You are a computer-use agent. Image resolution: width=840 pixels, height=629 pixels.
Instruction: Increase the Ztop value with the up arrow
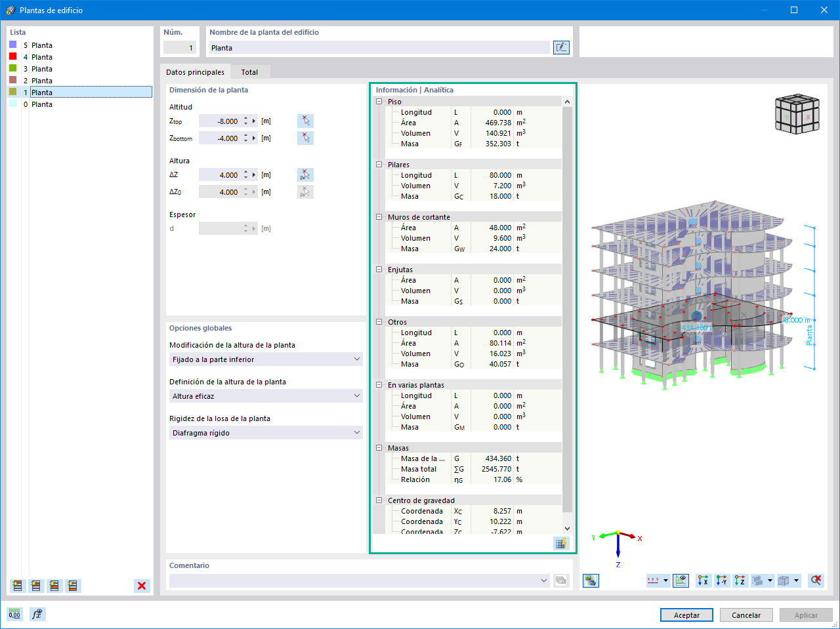pos(245,119)
